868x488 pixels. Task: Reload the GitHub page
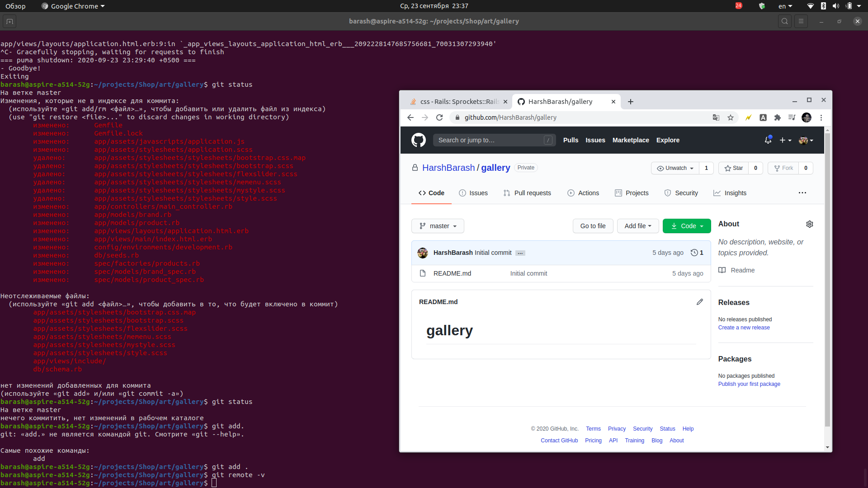pyautogui.click(x=439, y=117)
